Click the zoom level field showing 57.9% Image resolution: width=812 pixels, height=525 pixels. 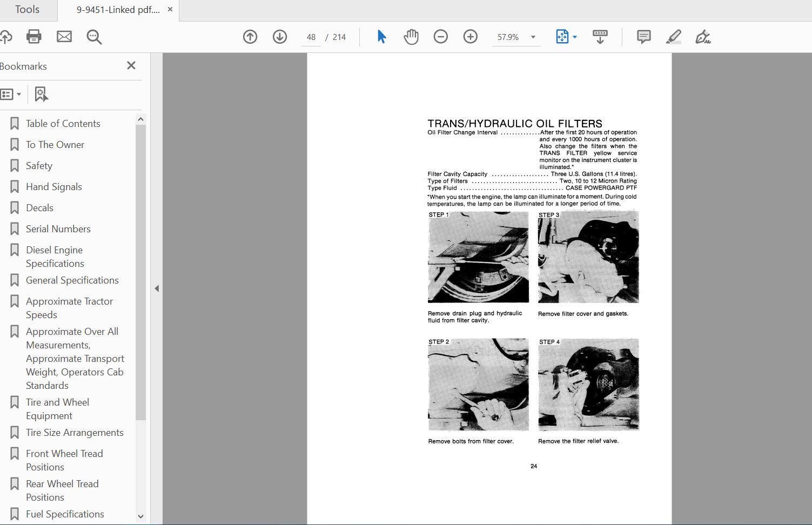coord(508,37)
